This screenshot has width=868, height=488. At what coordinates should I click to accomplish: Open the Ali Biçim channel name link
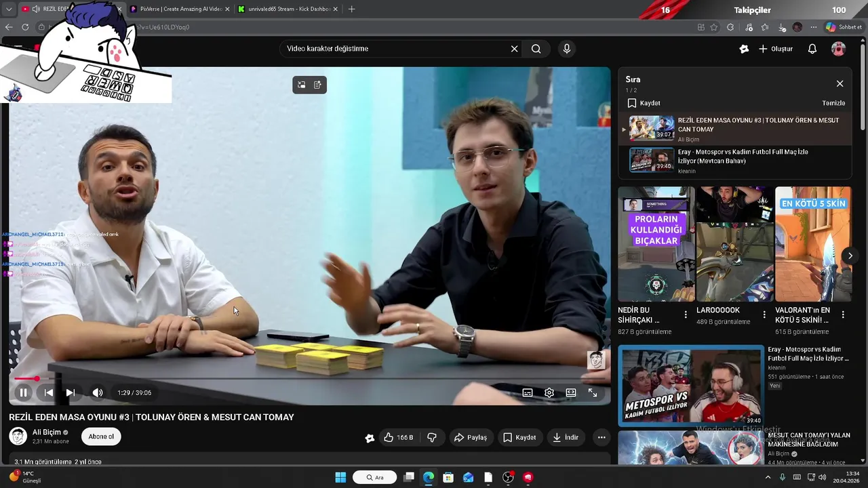47,432
